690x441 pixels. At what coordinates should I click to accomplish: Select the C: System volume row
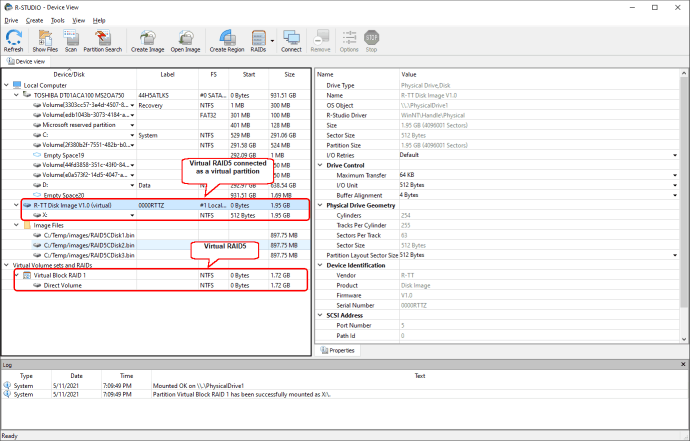click(x=156, y=135)
